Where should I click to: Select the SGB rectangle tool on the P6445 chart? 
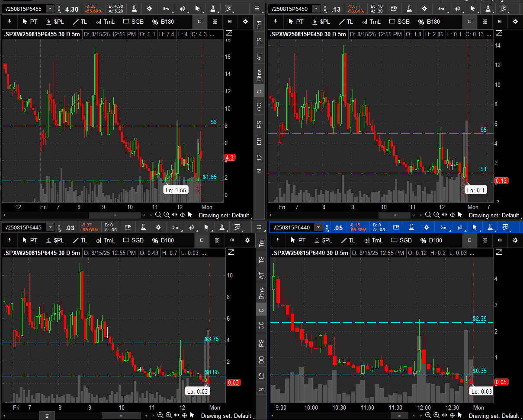pos(133,240)
